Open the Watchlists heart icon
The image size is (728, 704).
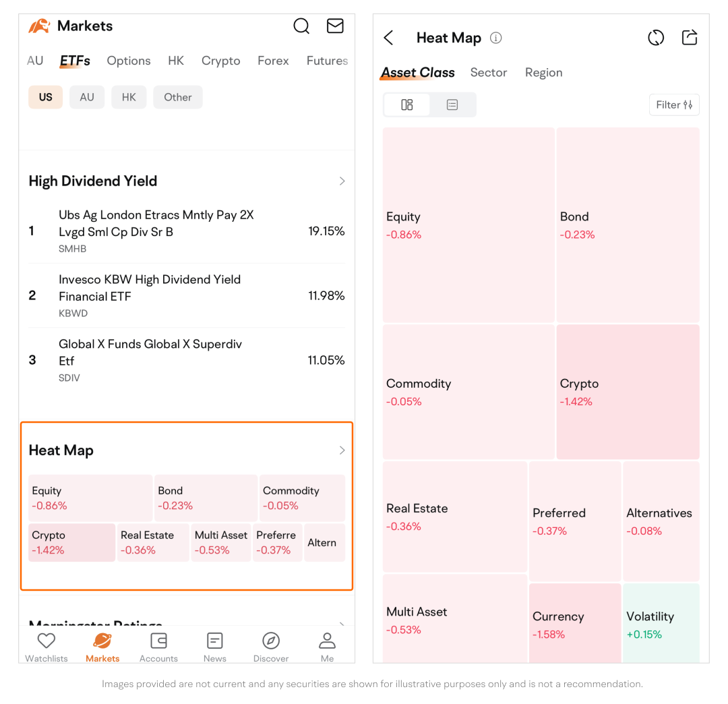tap(47, 641)
